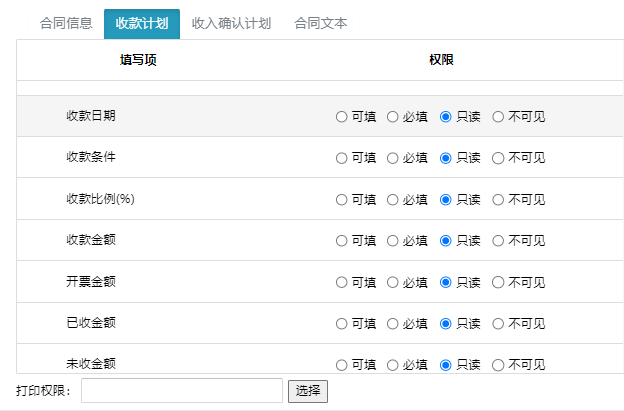Switch to the 合同信息 tab
The image size is (624, 411).
click(x=66, y=23)
